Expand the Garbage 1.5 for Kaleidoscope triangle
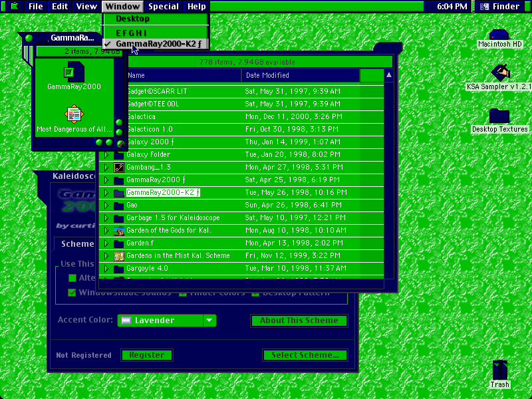 (x=106, y=218)
